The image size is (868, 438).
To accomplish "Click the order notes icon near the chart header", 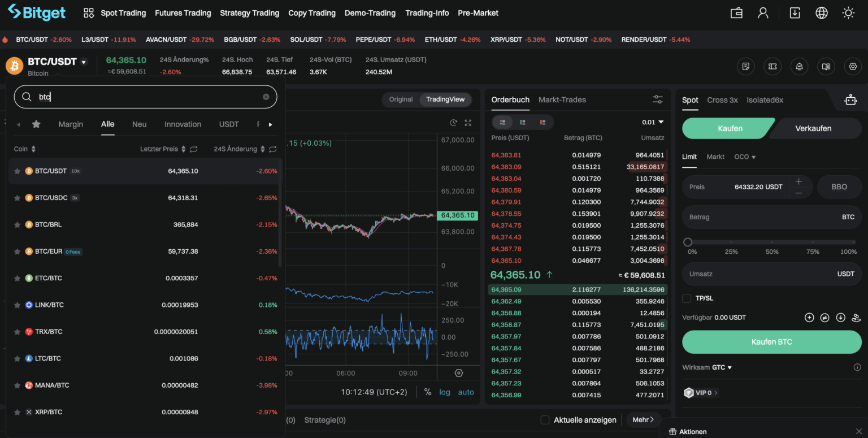I will [x=745, y=66].
